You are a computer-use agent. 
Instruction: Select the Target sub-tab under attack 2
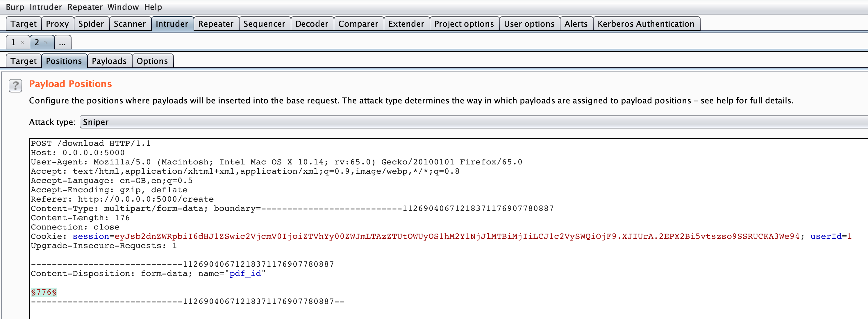coord(23,61)
